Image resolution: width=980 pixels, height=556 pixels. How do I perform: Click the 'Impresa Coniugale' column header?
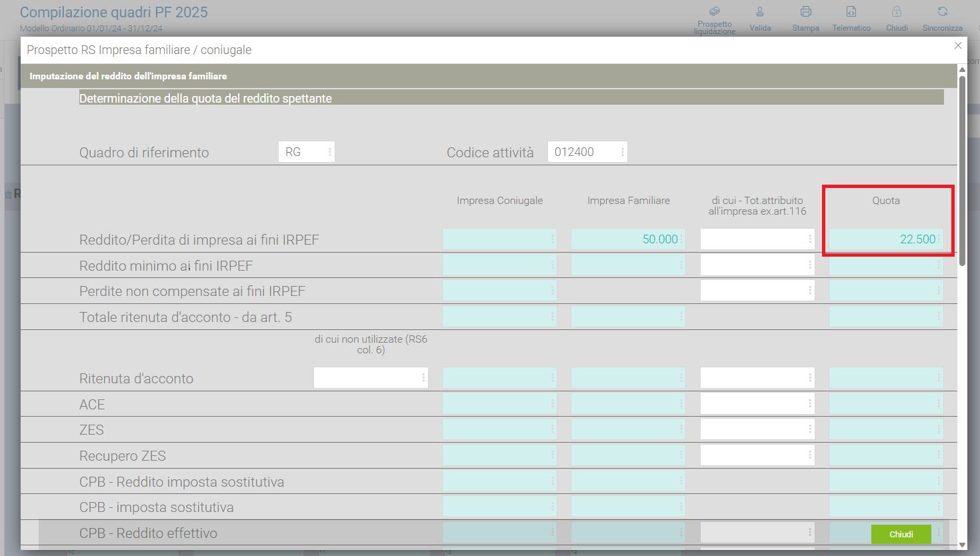(x=500, y=201)
